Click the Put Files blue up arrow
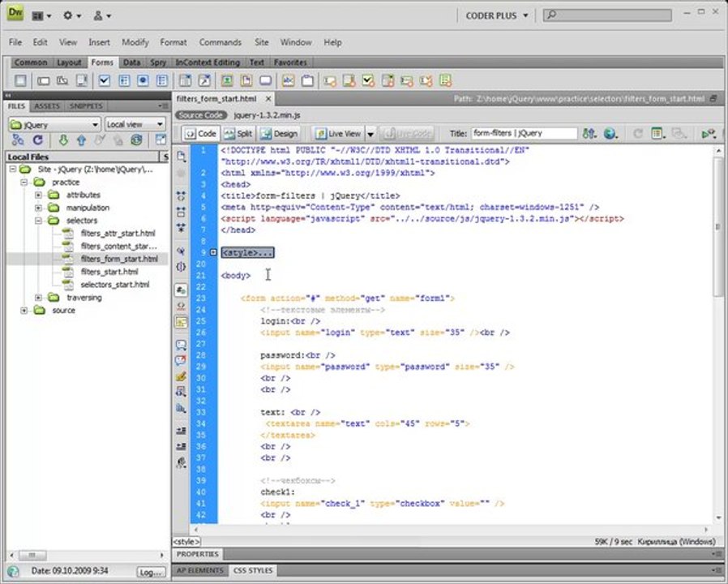 81,140
